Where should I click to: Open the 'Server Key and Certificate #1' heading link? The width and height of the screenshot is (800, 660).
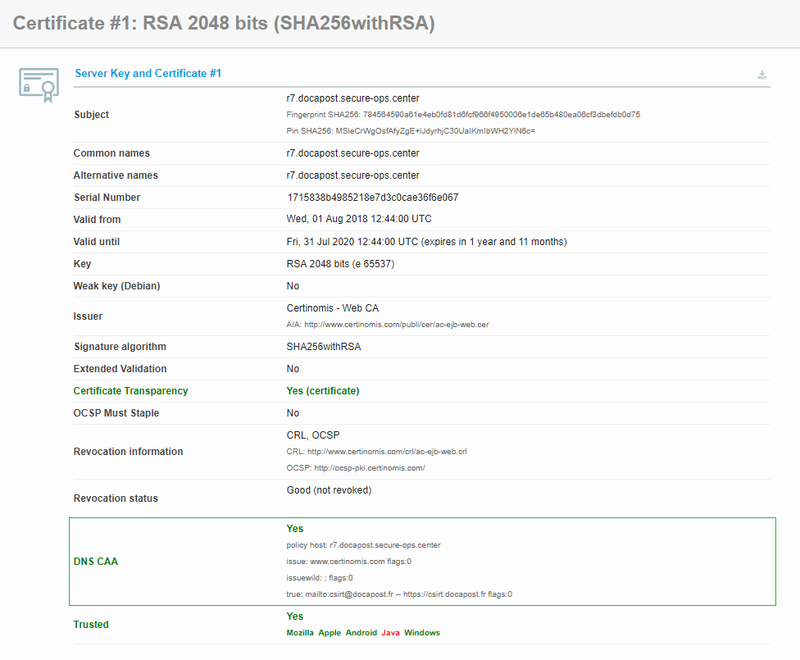(x=148, y=73)
